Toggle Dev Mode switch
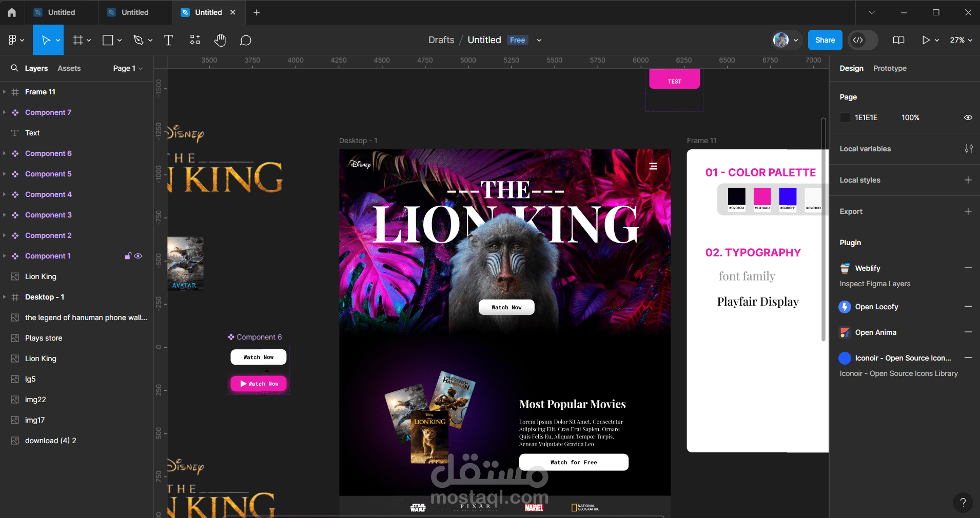Image resolution: width=980 pixels, height=518 pixels. [x=863, y=40]
